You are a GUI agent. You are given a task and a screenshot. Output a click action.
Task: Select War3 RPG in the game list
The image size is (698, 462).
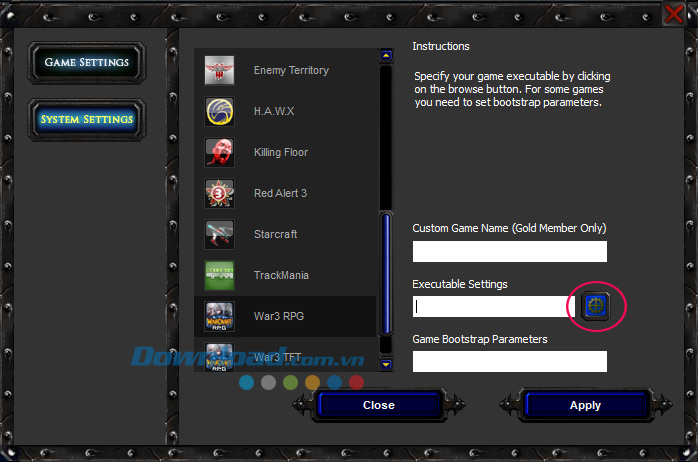coord(285,316)
